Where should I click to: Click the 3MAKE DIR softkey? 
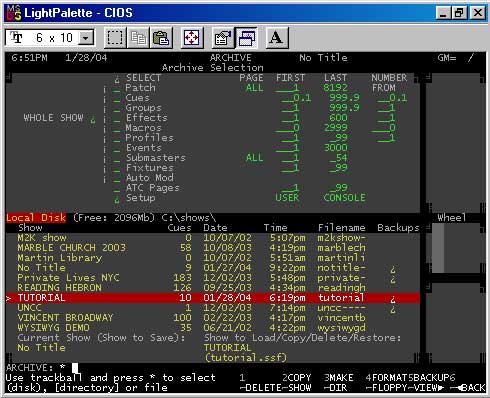tap(339, 383)
